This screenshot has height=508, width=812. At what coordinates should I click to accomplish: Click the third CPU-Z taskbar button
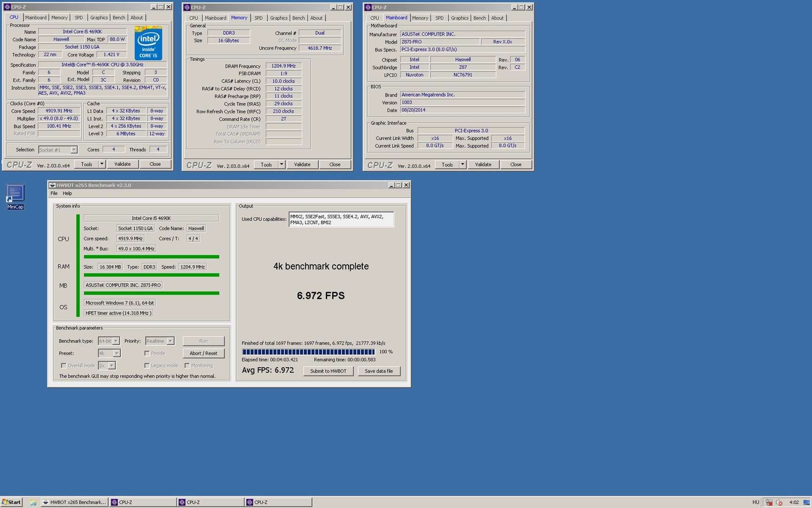click(278, 502)
